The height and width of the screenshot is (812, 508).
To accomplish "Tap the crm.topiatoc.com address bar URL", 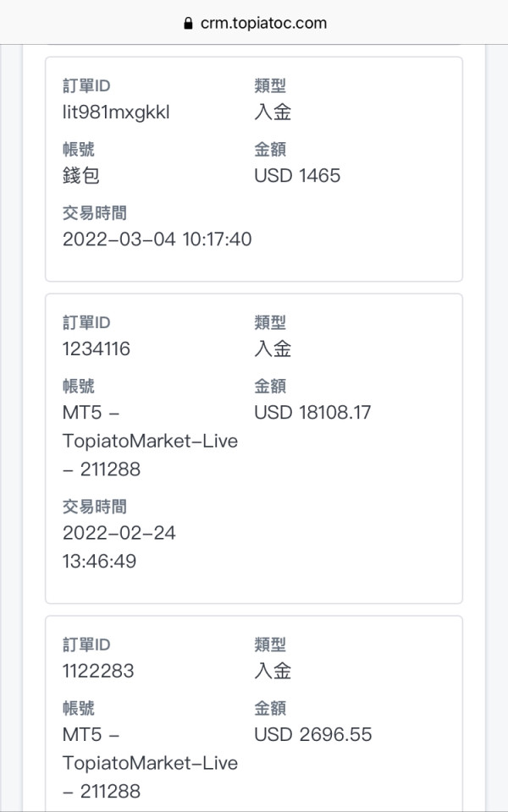I will [x=262, y=23].
